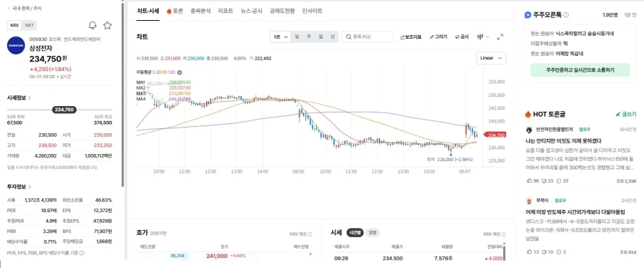Like the post with 96 thumbs-up
Viewport: 644px width, 268px height.
532,181
